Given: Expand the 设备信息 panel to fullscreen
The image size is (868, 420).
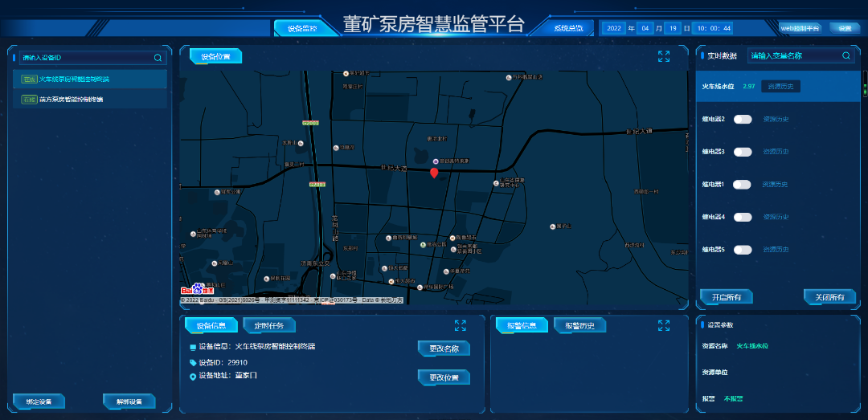Looking at the screenshot, I should coord(460,325).
